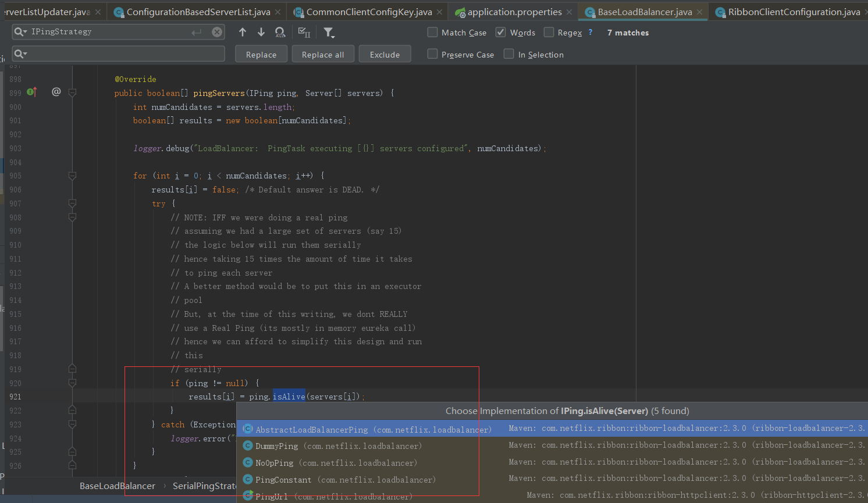This screenshot has width=868, height=503.
Task: Click BaseLoadBalancer breadcrumb
Action: [x=118, y=486]
